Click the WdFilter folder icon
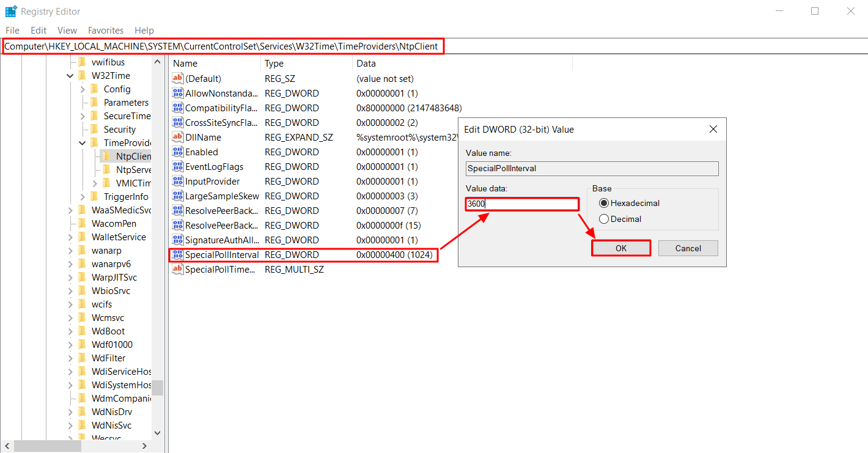This screenshot has height=453, width=868. (x=82, y=358)
